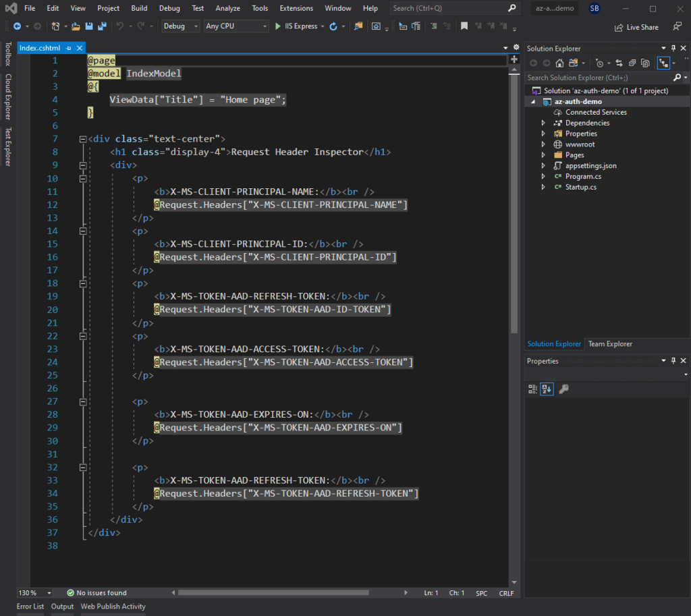Collapse the code block at line 9
This screenshot has height=616, width=691.
[x=83, y=166]
